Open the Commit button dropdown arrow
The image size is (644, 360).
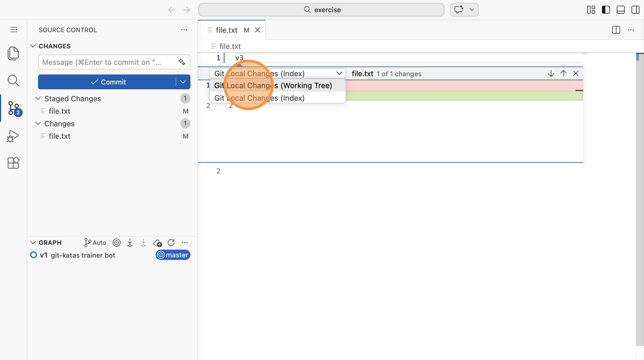coord(183,82)
